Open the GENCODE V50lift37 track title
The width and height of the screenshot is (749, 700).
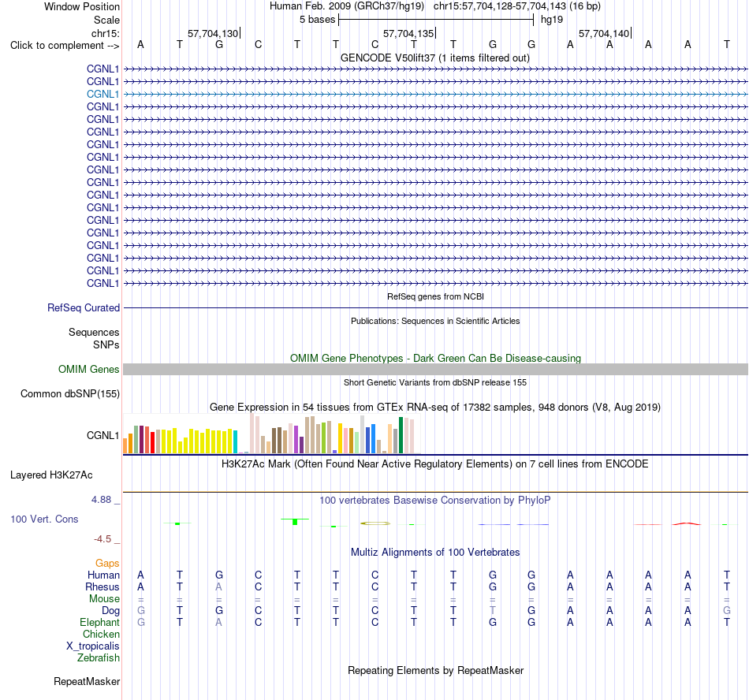click(434, 58)
